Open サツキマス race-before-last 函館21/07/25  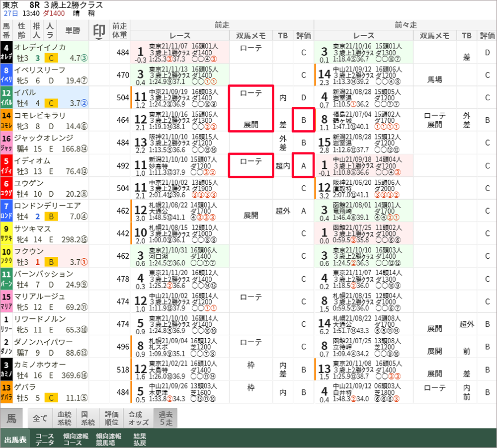pos(364,233)
